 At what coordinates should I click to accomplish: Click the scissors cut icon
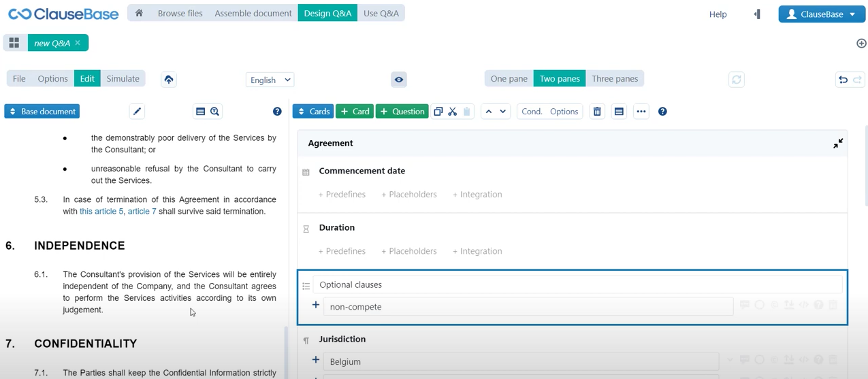(x=453, y=112)
